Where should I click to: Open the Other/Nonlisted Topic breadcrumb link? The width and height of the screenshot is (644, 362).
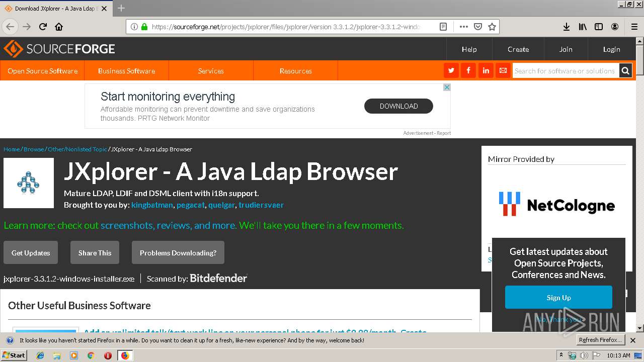tap(77, 149)
